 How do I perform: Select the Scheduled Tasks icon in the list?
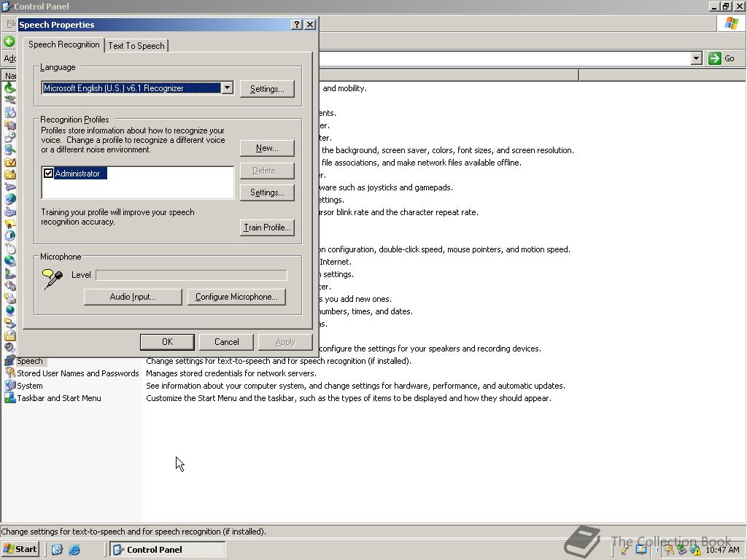tap(9, 335)
